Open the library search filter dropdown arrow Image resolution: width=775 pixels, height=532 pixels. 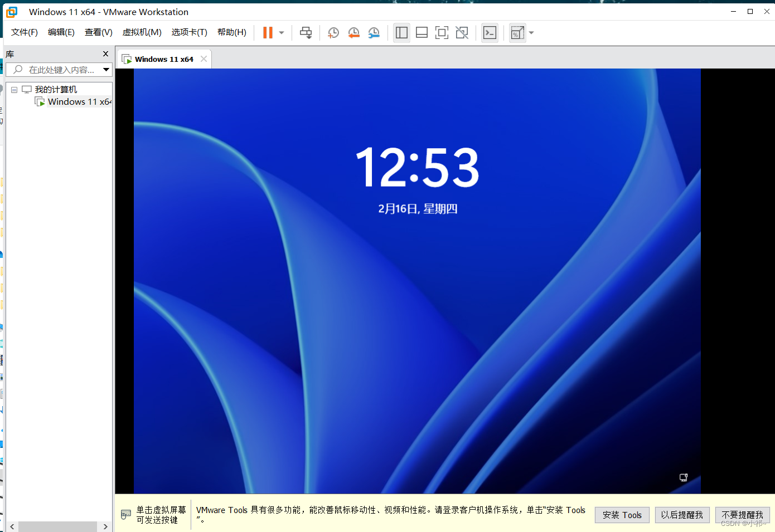click(x=106, y=70)
